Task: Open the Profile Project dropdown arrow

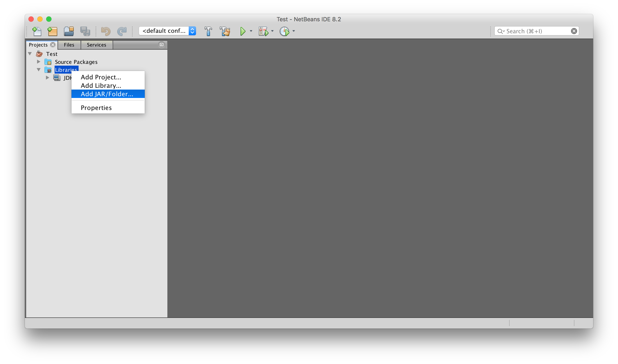Action: [294, 31]
